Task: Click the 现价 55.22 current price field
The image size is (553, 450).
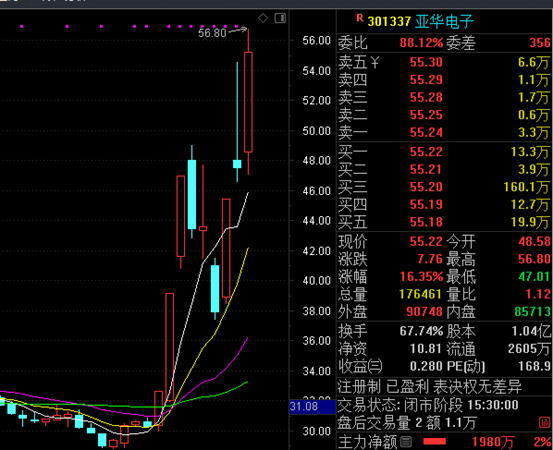Action: (x=390, y=242)
